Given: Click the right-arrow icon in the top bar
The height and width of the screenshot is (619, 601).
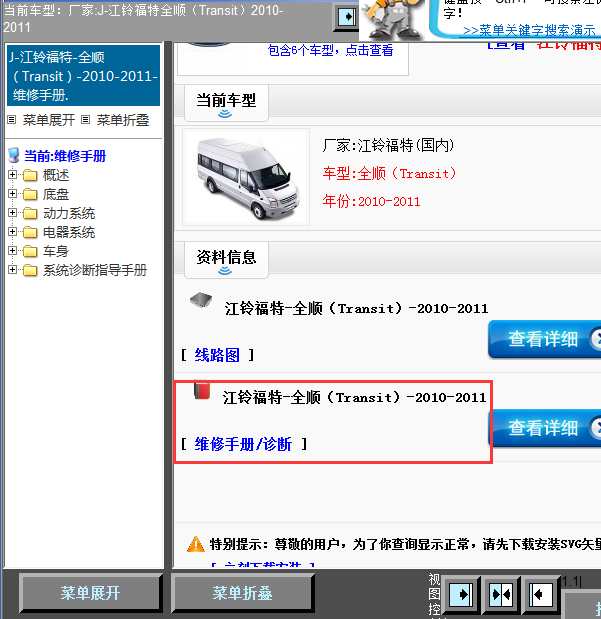Looking at the screenshot, I should 346,17.
